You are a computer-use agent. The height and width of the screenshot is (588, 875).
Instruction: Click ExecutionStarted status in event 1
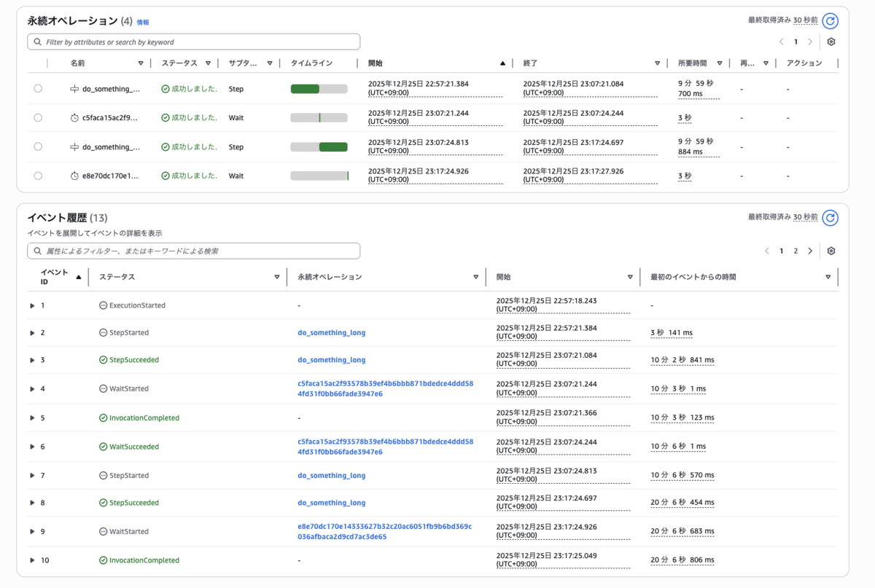tap(132, 305)
